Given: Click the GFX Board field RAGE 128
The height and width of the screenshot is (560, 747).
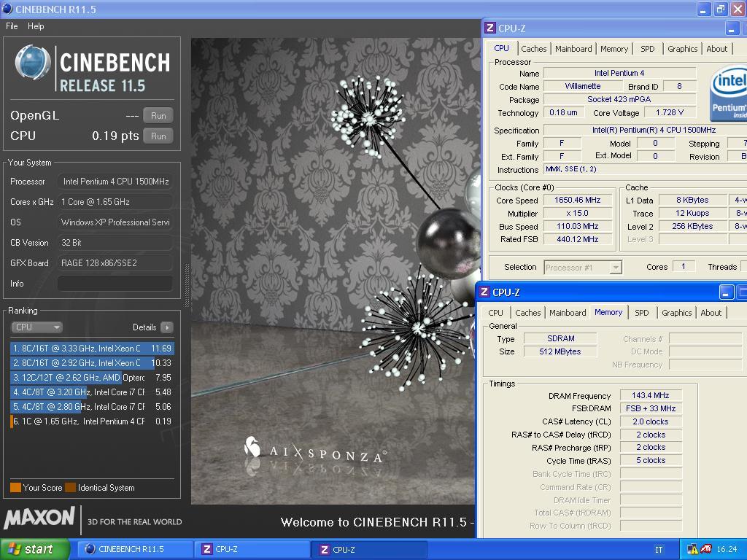Looking at the screenshot, I should 115,262.
